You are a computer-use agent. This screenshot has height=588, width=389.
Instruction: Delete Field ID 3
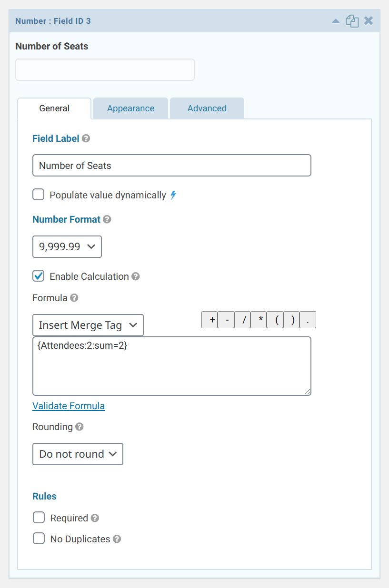tap(369, 20)
